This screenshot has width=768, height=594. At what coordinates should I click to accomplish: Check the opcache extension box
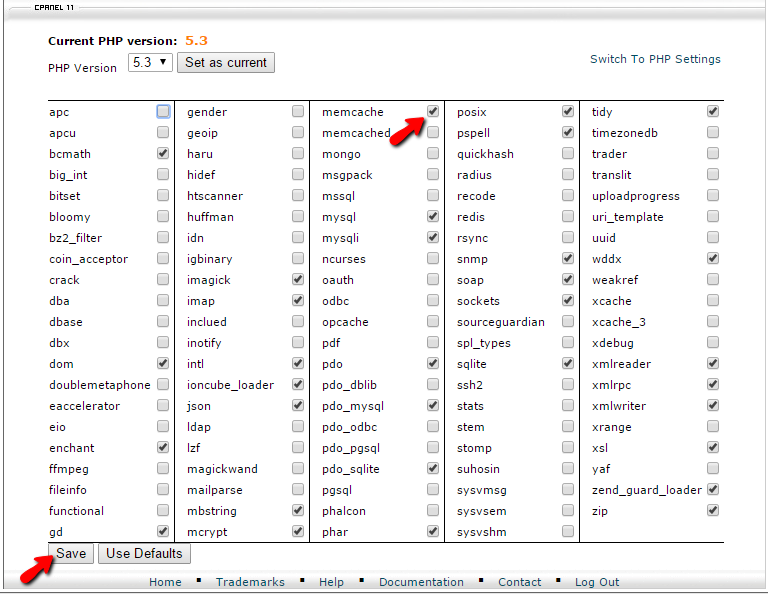pos(433,322)
